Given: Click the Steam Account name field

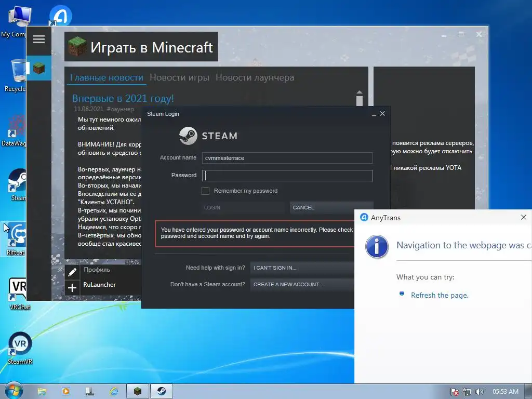Looking at the screenshot, I should click(287, 158).
